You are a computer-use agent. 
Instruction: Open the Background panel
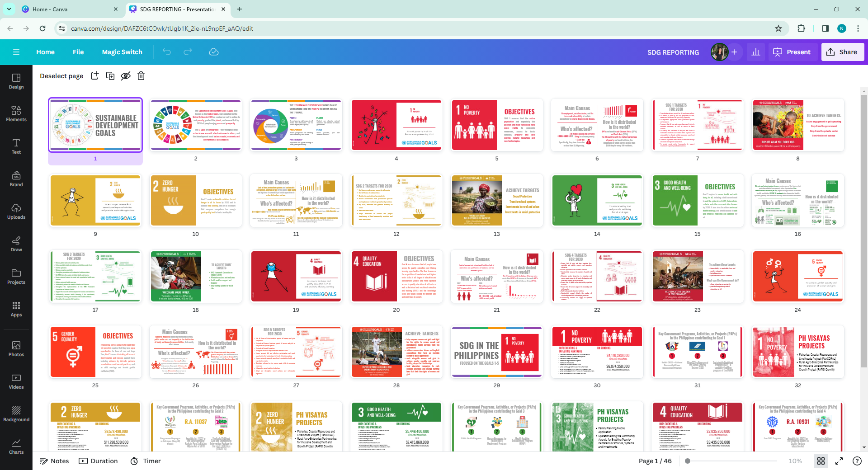16,414
